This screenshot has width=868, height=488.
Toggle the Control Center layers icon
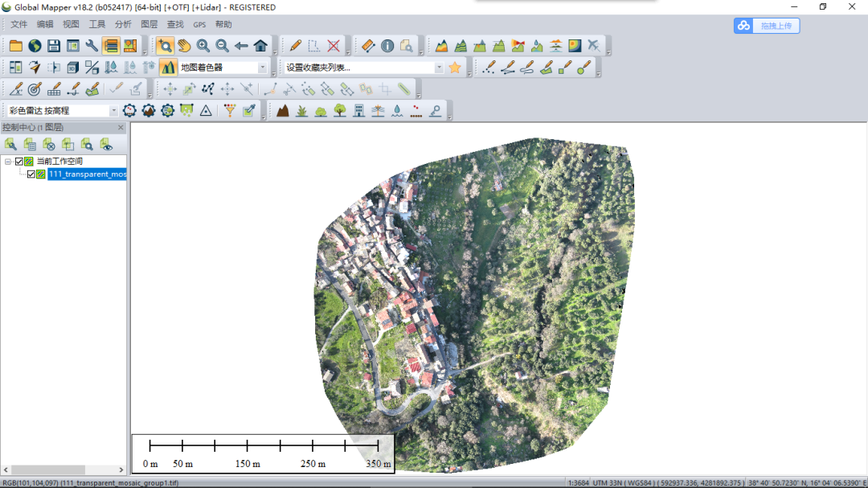[111, 46]
